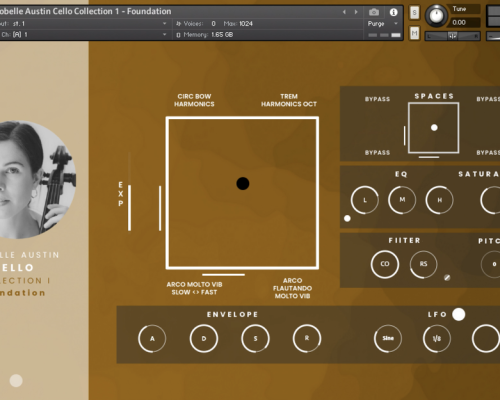
Task: Click the vertical slider beside XY pad
Action: point(160,208)
